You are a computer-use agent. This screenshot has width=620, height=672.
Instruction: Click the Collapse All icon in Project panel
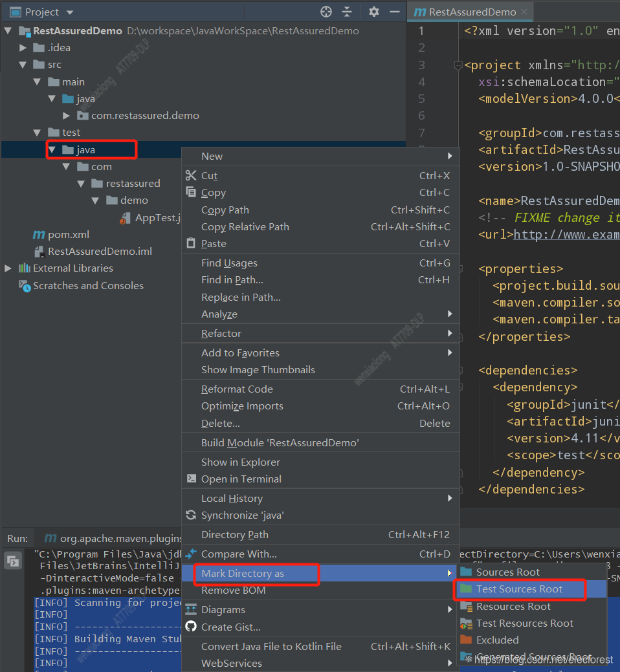347,12
